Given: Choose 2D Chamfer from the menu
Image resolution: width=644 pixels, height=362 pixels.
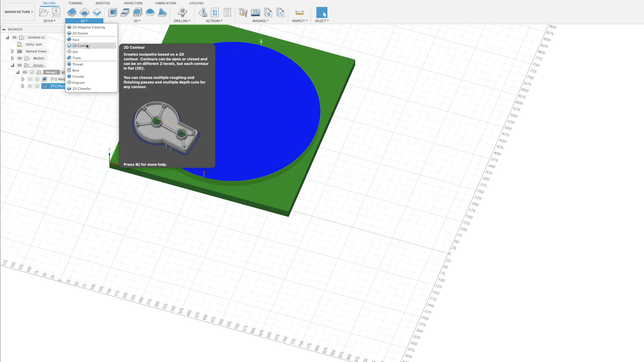Looking at the screenshot, I should click(x=81, y=88).
